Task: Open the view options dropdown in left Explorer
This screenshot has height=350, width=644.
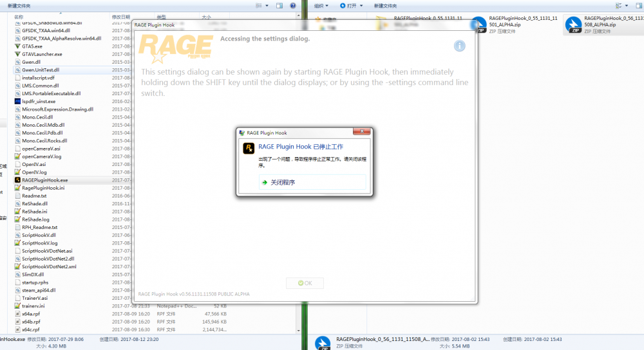Action: tap(267, 6)
